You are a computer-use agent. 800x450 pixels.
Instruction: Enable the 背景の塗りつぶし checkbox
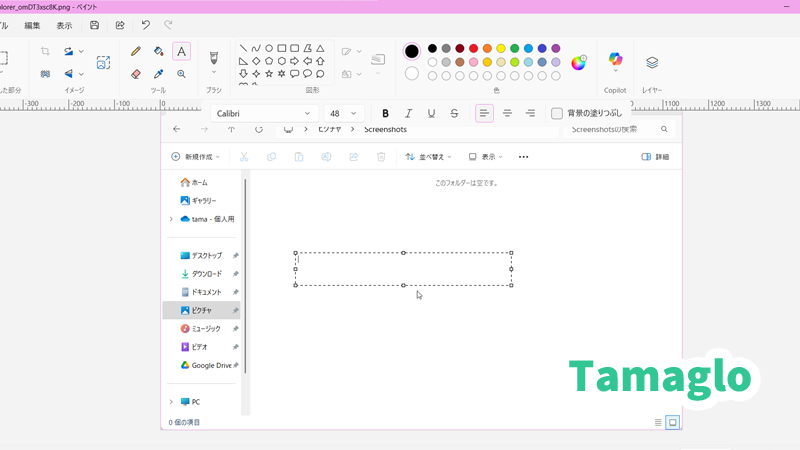(557, 114)
